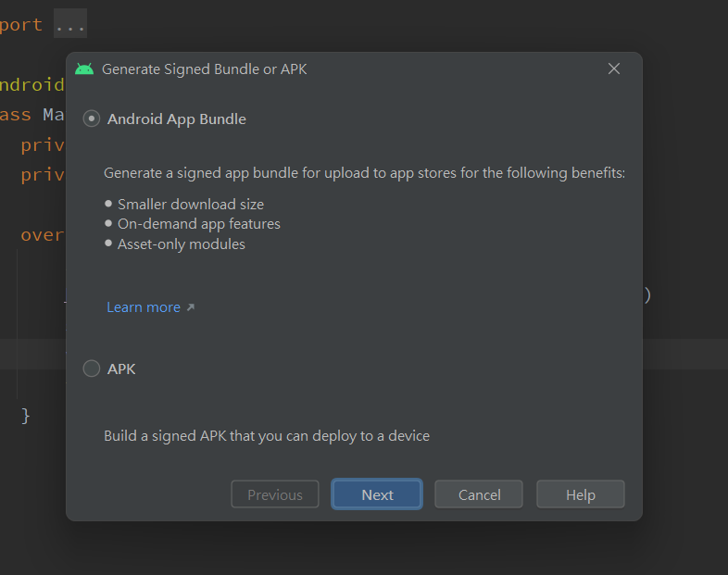This screenshot has width=728, height=575.
Task: Click the Next button
Action: point(377,494)
